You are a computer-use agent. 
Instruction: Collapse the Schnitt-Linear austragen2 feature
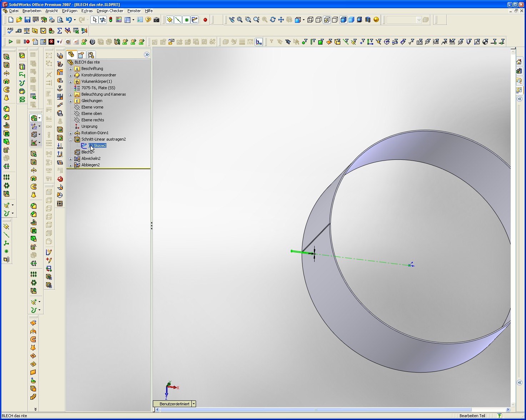pyautogui.click(x=71, y=140)
